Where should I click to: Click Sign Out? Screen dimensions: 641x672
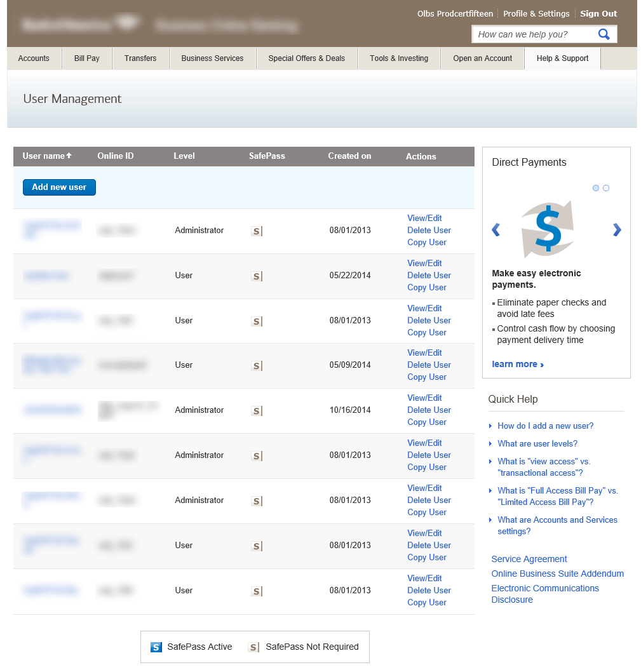(598, 14)
